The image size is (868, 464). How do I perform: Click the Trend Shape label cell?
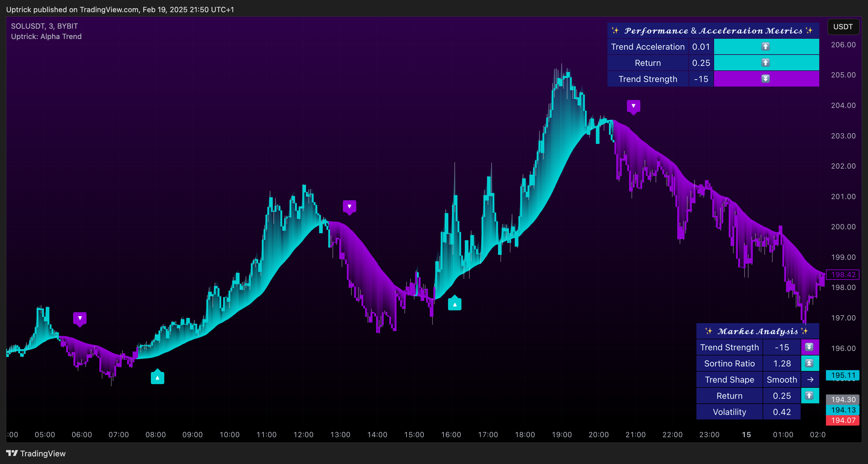click(x=730, y=380)
